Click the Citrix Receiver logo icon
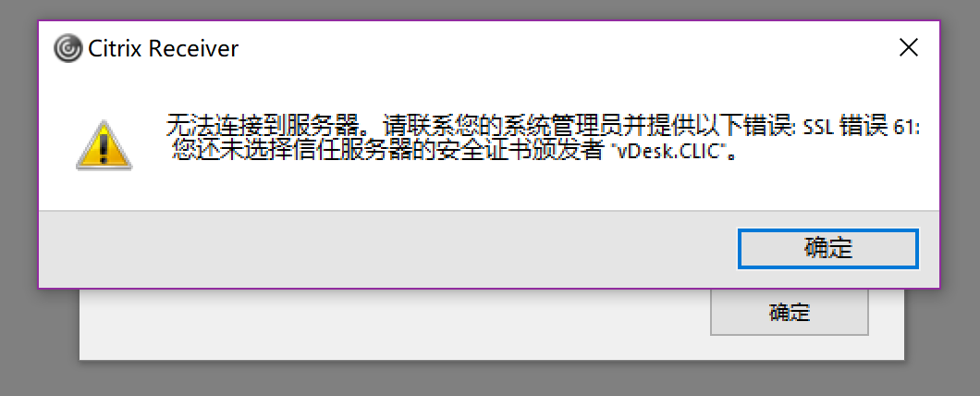The image size is (980, 396). click(67, 48)
